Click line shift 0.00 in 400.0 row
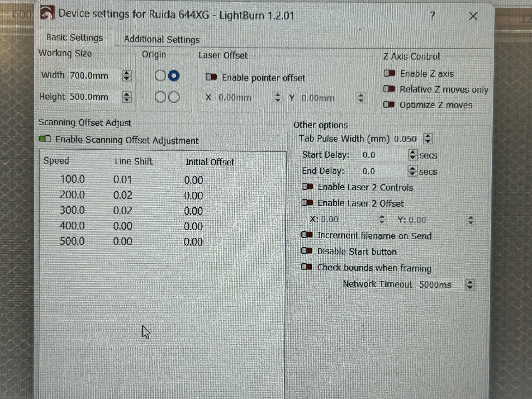532x399 pixels. tap(123, 226)
